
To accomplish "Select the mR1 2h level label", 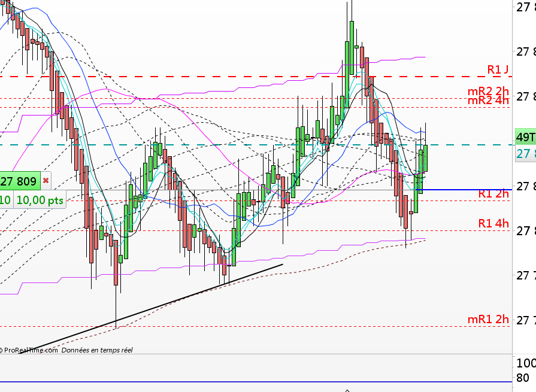I will point(488,319).
